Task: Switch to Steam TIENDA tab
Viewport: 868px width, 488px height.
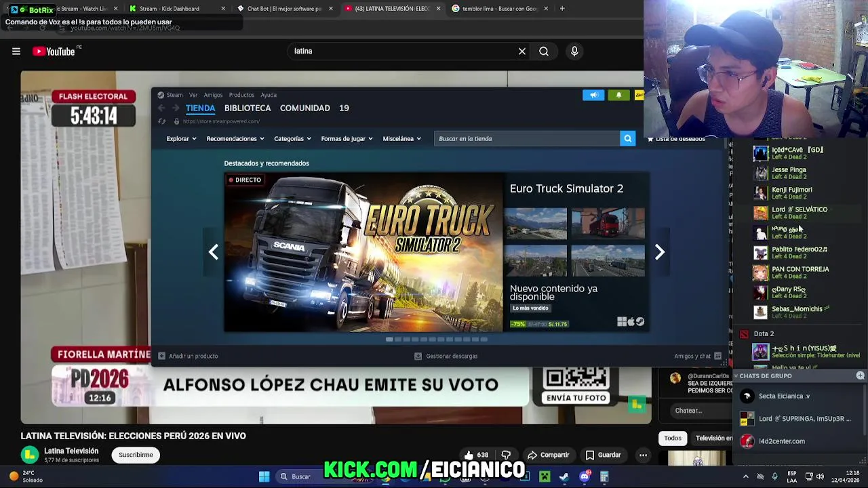Action: (x=200, y=108)
